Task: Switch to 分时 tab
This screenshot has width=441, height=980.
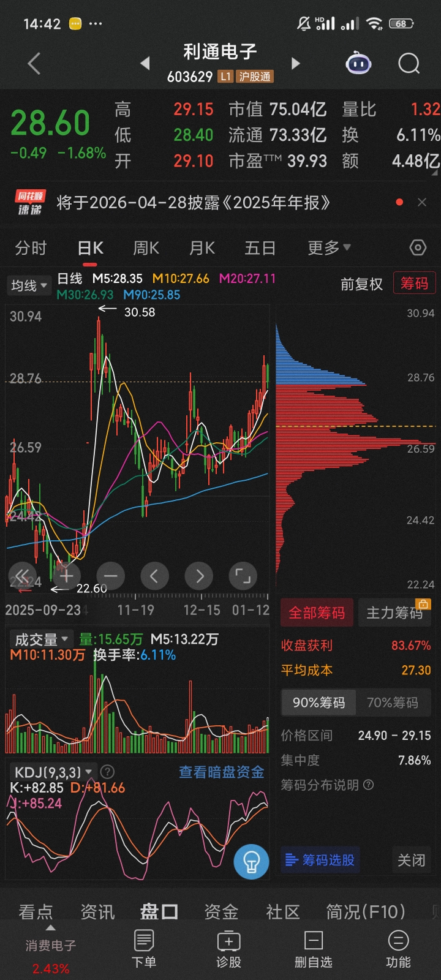Action: (31, 248)
